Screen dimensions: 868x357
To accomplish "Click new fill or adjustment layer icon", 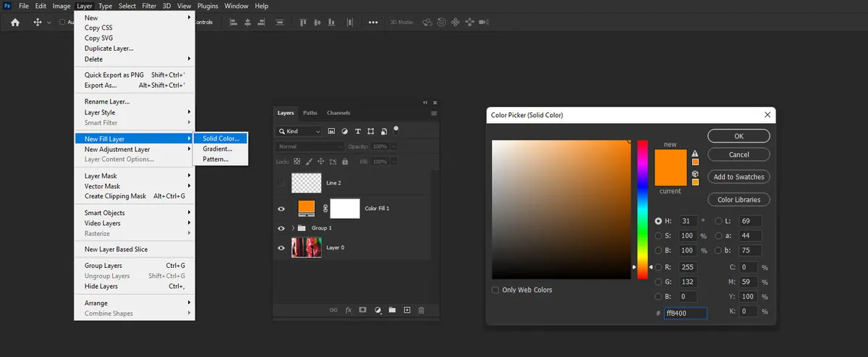I will coord(378,310).
